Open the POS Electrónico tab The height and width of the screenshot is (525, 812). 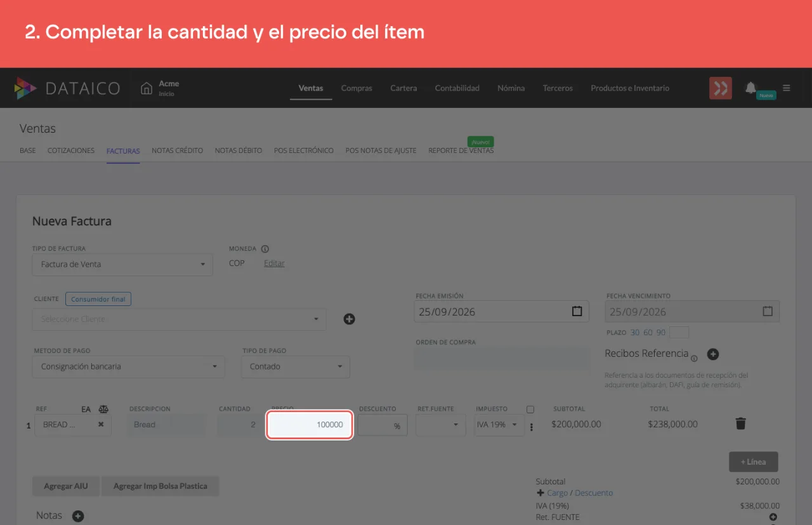coord(304,150)
